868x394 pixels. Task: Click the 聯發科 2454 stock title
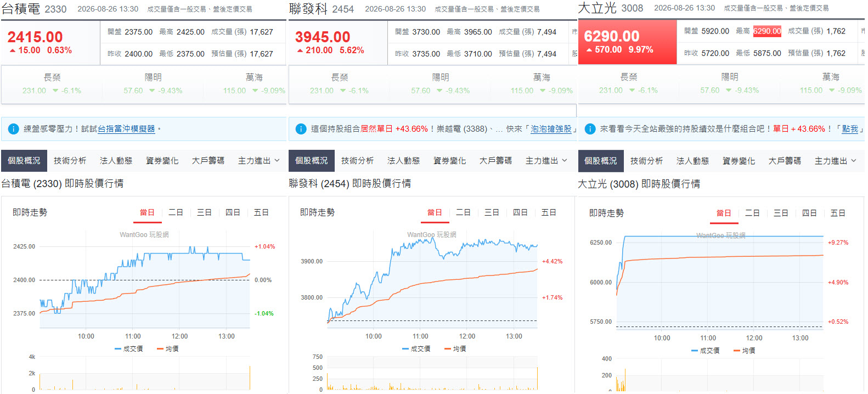click(x=322, y=9)
